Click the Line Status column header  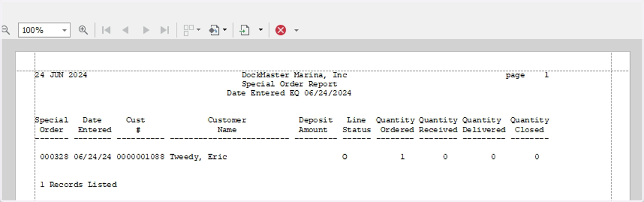coord(356,125)
